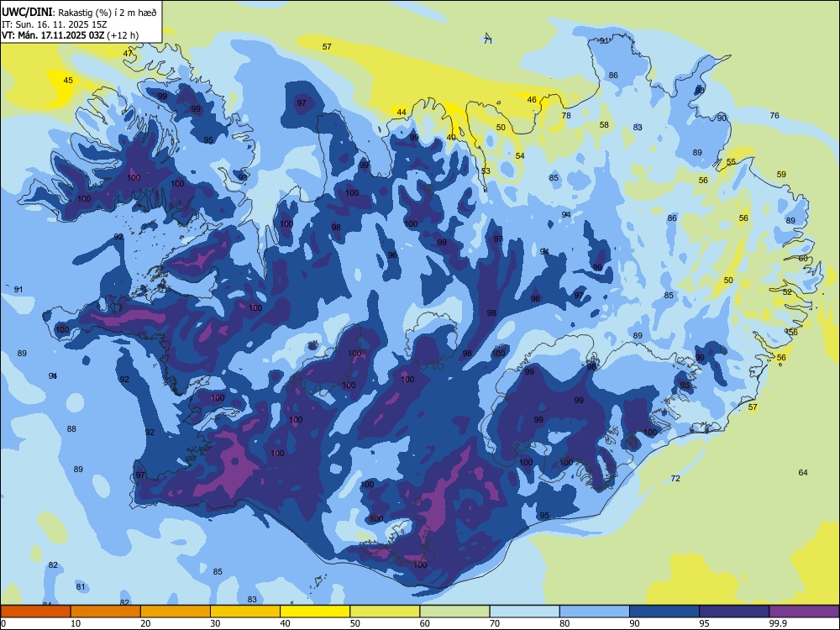This screenshot has width=840, height=630.
Task: Click the humidity value '76' on the map
Action: click(x=774, y=115)
